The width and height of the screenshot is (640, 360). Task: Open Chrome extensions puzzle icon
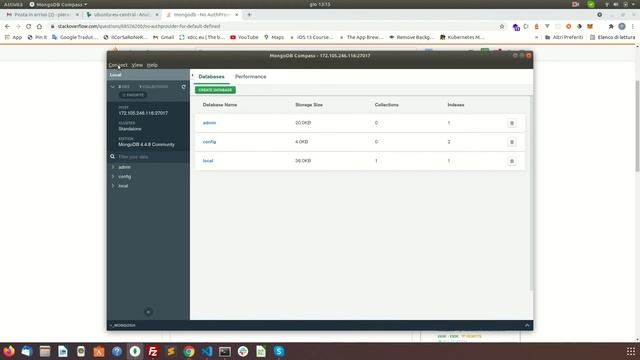(611, 26)
